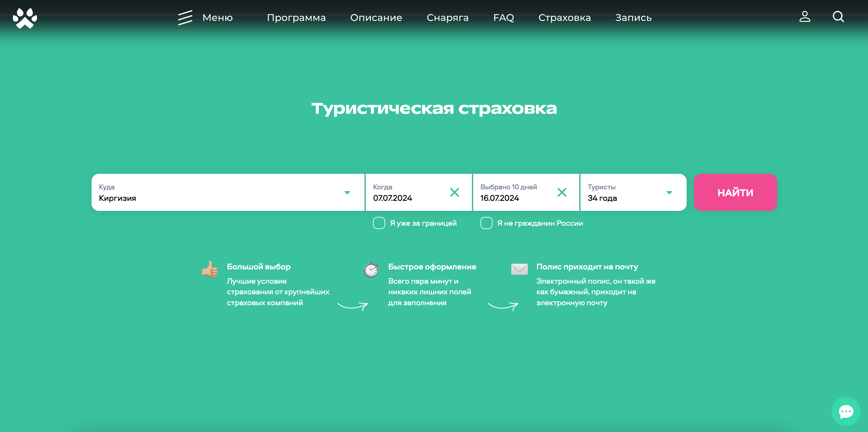
Task: Go to Программа section
Action: click(296, 18)
